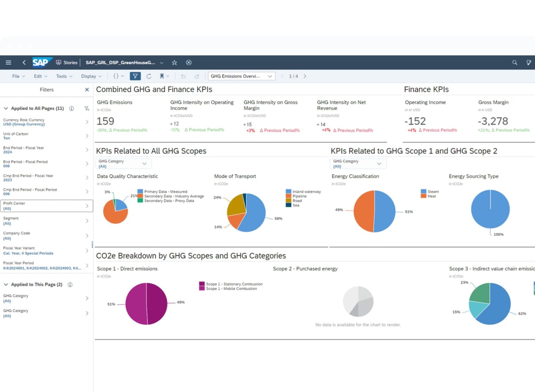Click the back arrow beside SAP logo
Image resolution: width=535 pixels, height=392 pixels.
click(x=24, y=63)
